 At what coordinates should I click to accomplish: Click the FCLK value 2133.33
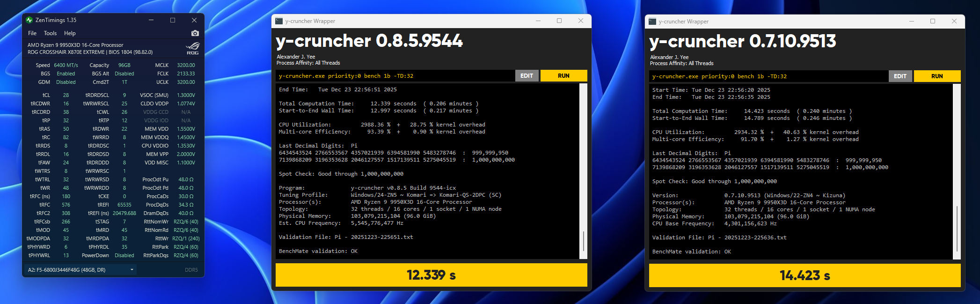186,74
